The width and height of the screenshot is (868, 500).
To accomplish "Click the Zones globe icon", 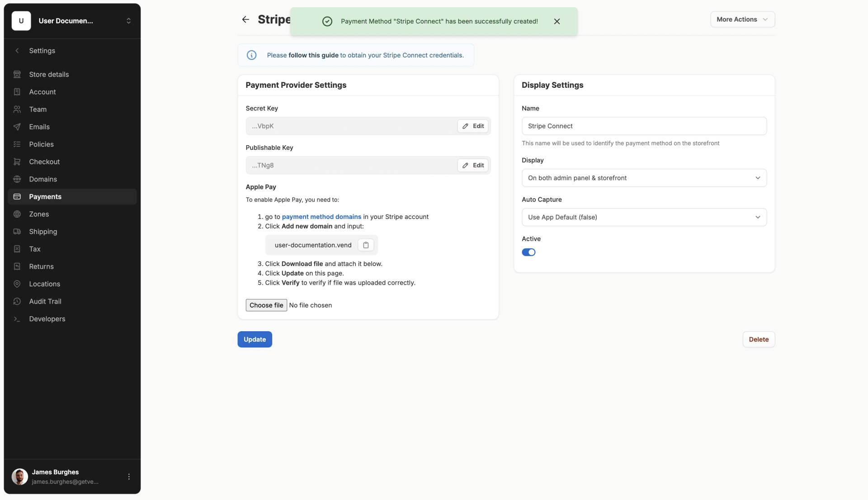I will pos(17,214).
